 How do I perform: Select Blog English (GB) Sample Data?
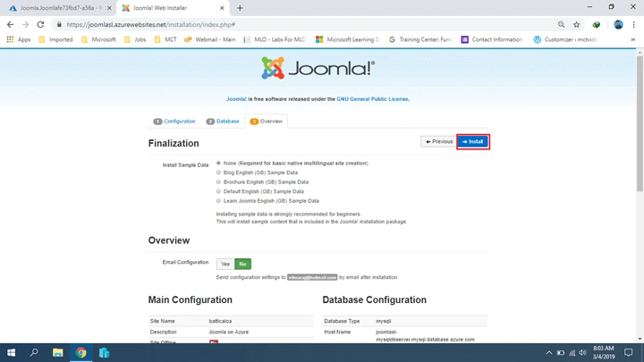click(218, 173)
